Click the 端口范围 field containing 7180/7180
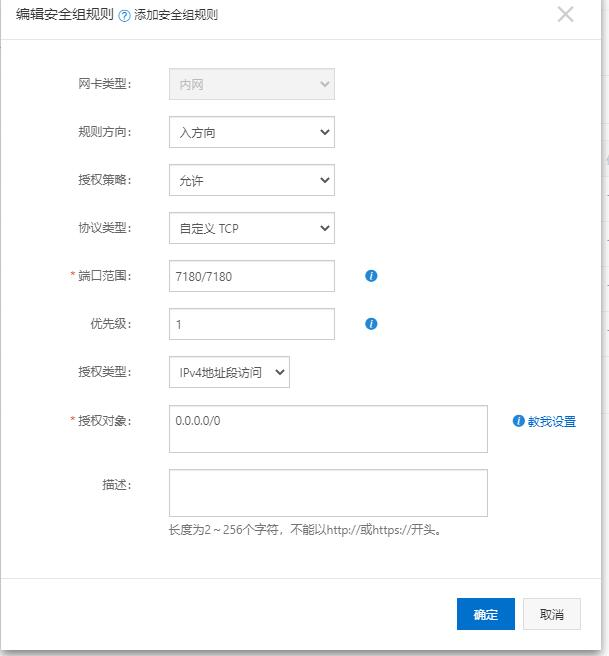The image size is (609, 656). point(251,277)
